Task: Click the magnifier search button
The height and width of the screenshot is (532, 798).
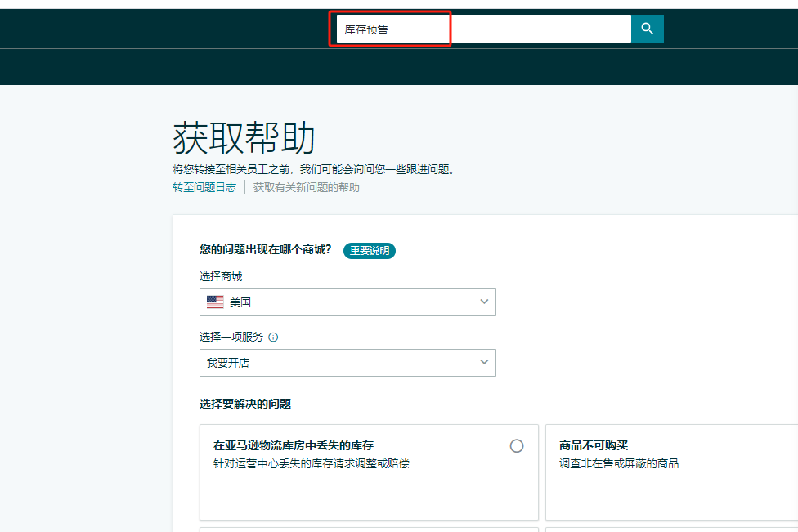Action: (647, 29)
